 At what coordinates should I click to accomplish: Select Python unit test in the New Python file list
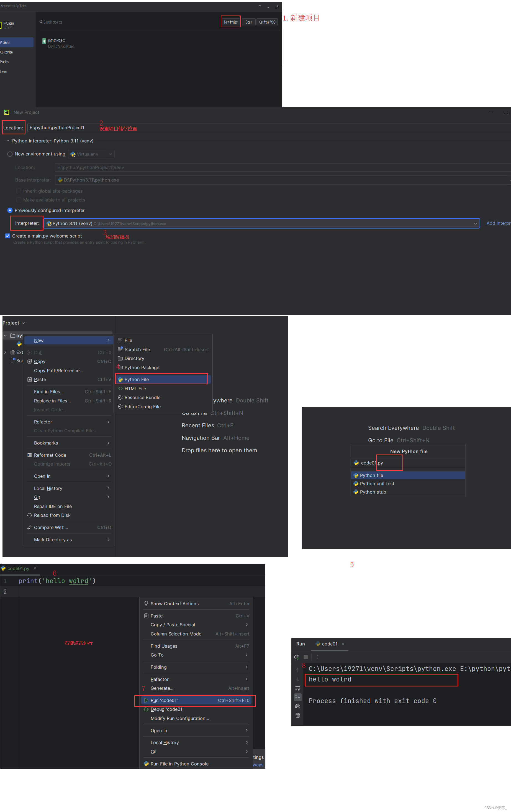click(x=408, y=484)
